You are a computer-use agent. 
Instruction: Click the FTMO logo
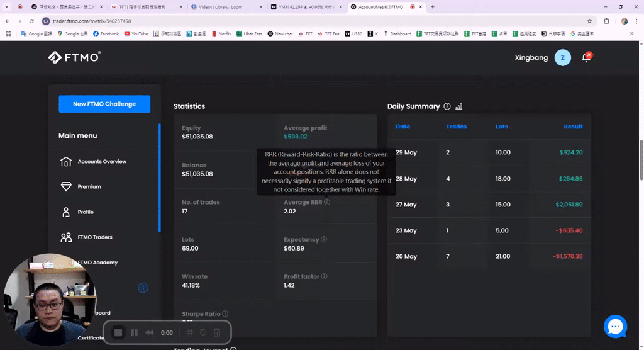pos(74,57)
